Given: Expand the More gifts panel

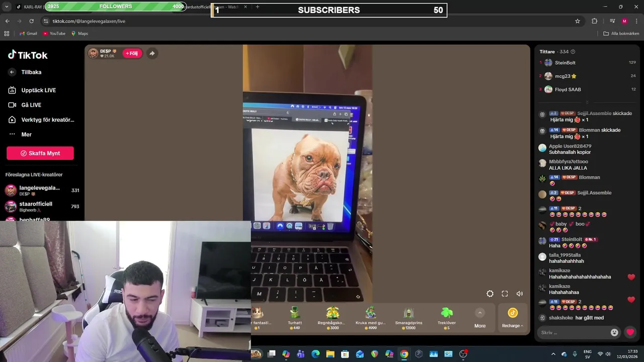Looking at the screenshot, I should [480, 319].
